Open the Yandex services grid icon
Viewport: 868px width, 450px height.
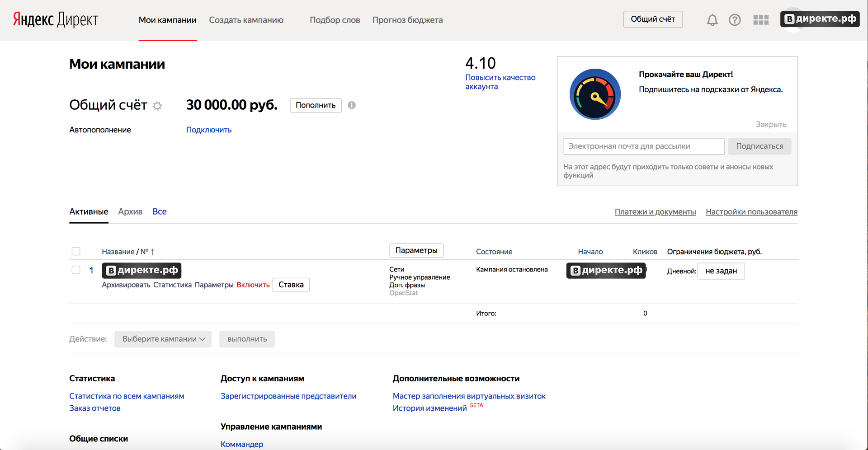coord(761,20)
